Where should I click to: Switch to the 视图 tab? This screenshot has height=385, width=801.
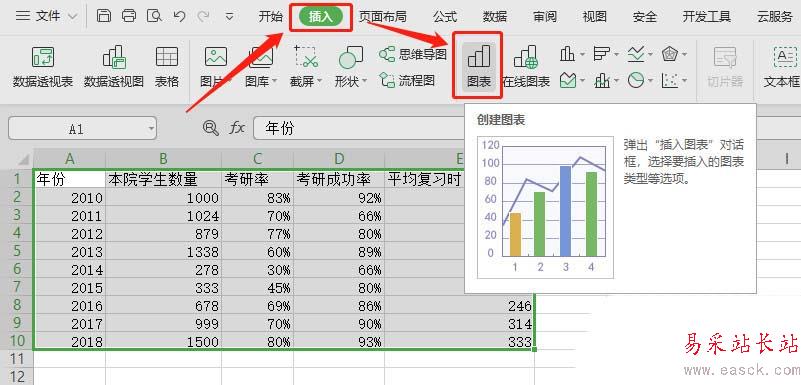(x=595, y=17)
